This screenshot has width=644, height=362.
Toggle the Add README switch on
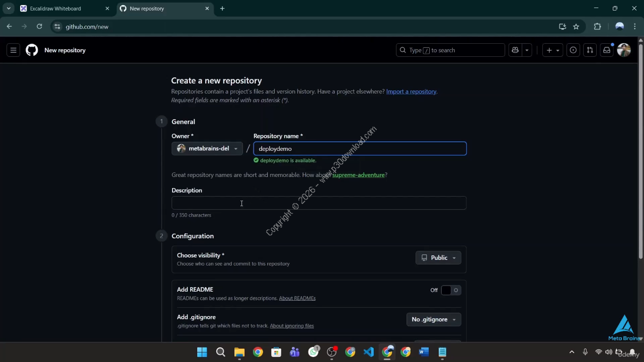click(x=451, y=290)
